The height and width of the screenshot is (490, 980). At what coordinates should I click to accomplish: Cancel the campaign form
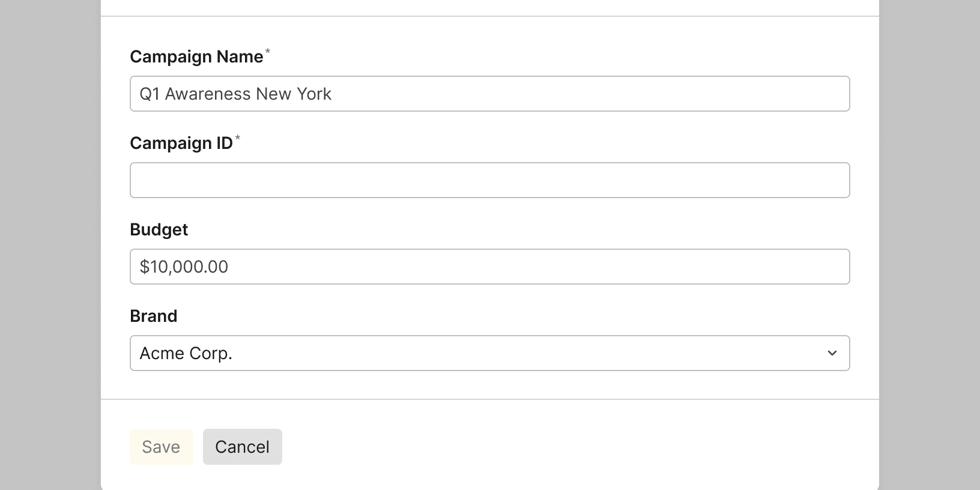243,447
